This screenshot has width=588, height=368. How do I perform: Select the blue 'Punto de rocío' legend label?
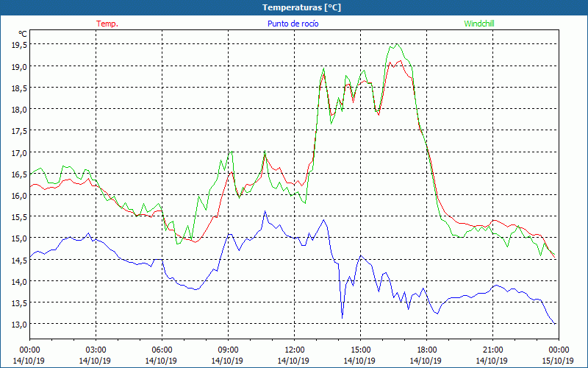pyautogui.click(x=293, y=24)
